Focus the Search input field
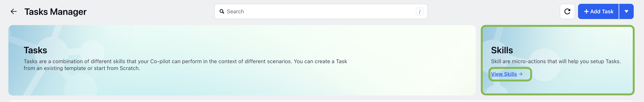Image resolution: width=644 pixels, height=102 pixels. (321, 11)
